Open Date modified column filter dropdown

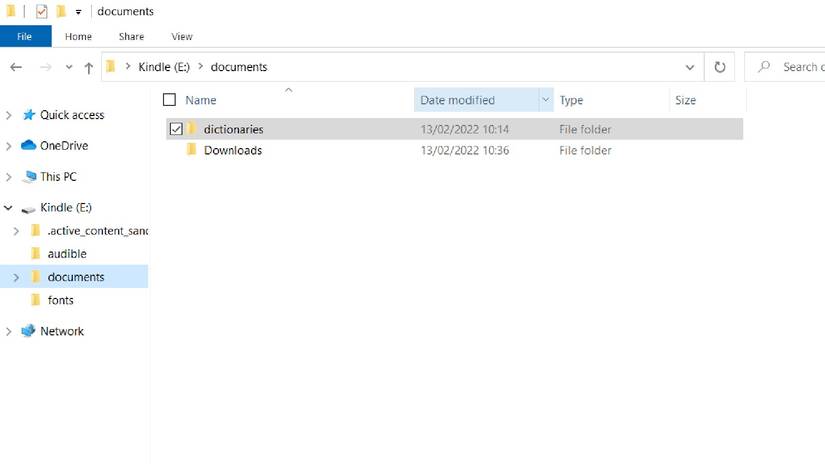[x=546, y=99]
